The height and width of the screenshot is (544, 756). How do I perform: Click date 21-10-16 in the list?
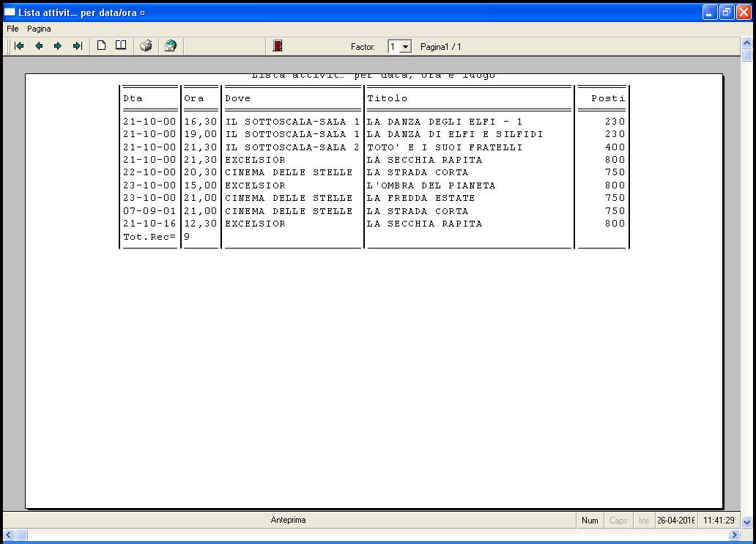pyautogui.click(x=149, y=224)
